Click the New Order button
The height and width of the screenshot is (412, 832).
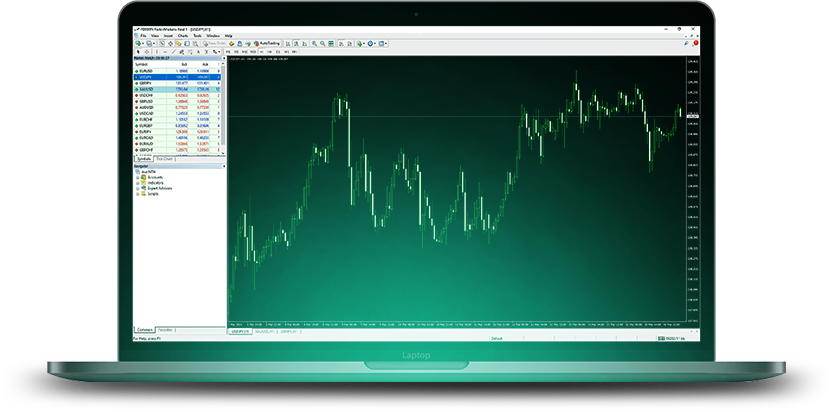pyautogui.click(x=215, y=44)
